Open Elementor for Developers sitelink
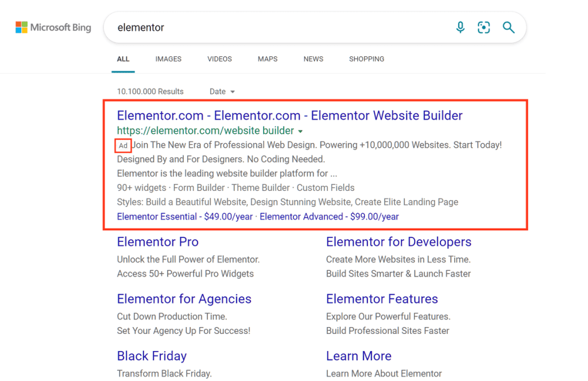Screen dimensions: 588x381 (x=399, y=242)
